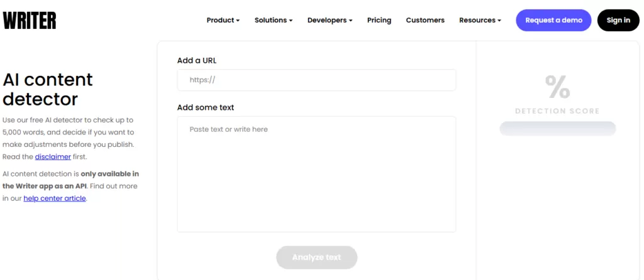The width and height of the screenshot is (644, 280).
Task: Click the Add some text label
Action: click(x=206, y=107)
